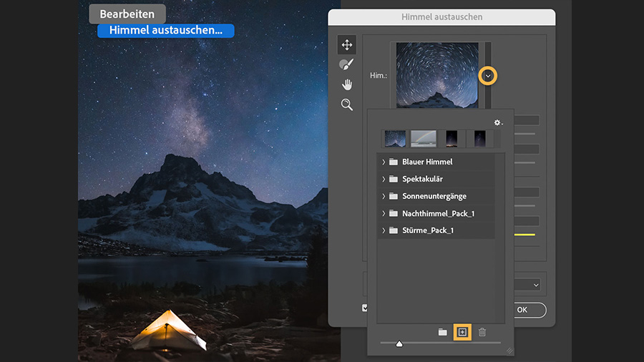This screenshot has width=644, height=362.
Task: Click the thumbnail size slider handle
Action: click(399, 344)
